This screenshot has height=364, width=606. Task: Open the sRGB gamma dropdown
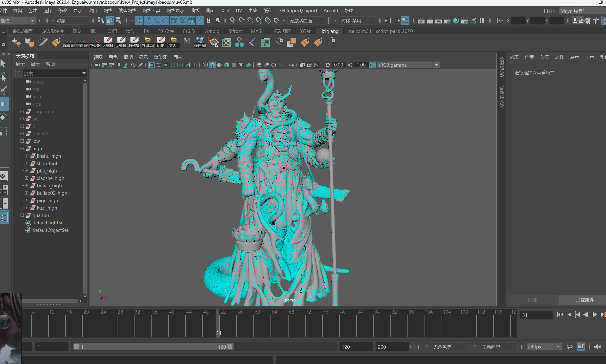pos(436,65)
